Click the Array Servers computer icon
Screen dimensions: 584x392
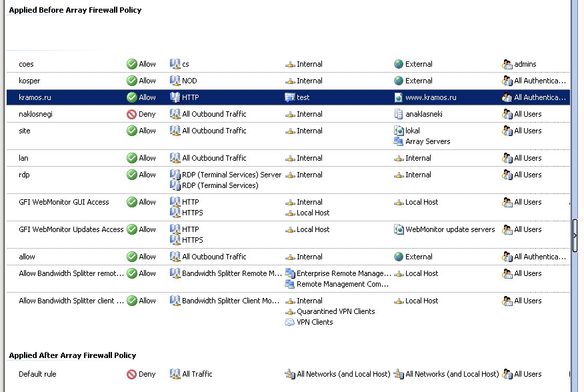coord(399,141)
